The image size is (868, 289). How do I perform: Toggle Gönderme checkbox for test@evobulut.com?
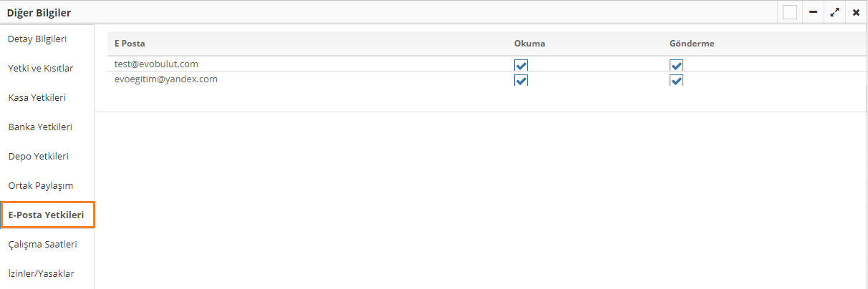click(x=676, y=65)
